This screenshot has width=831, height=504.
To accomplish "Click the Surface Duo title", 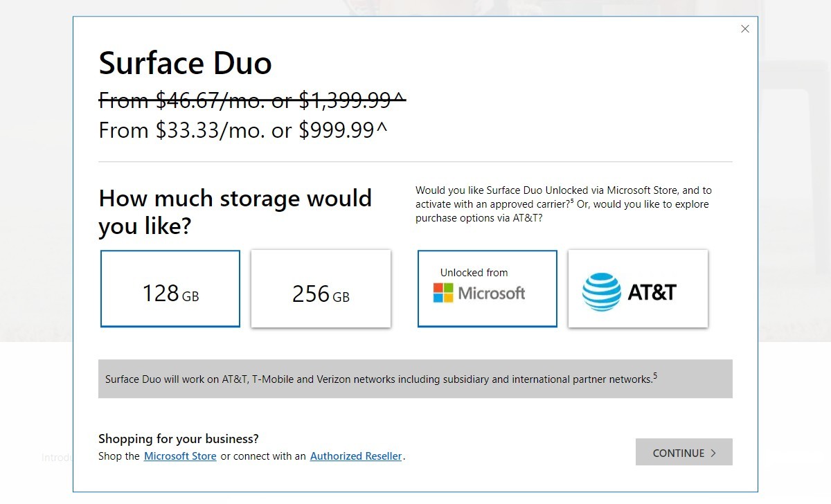I will tap(185, 63).
